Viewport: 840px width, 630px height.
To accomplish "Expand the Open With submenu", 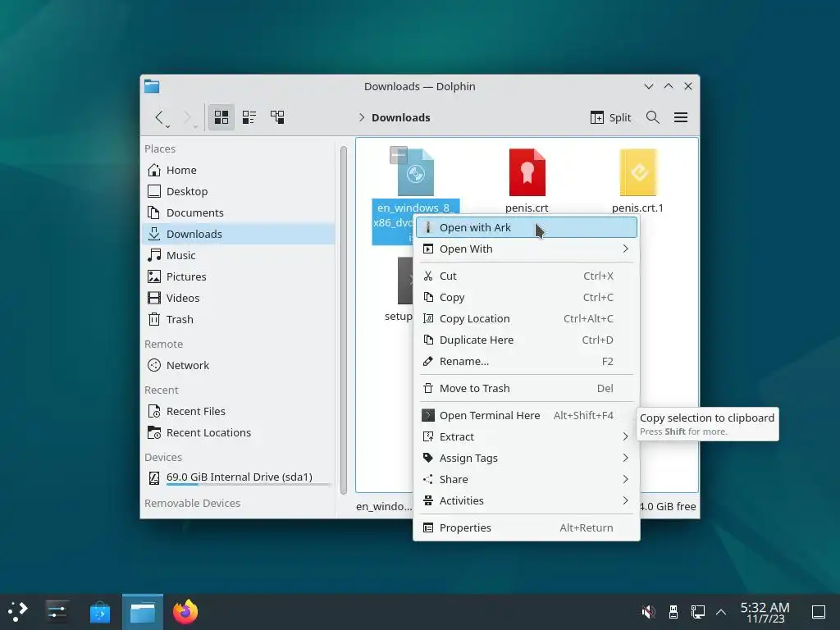I will [x=527, y=249].
